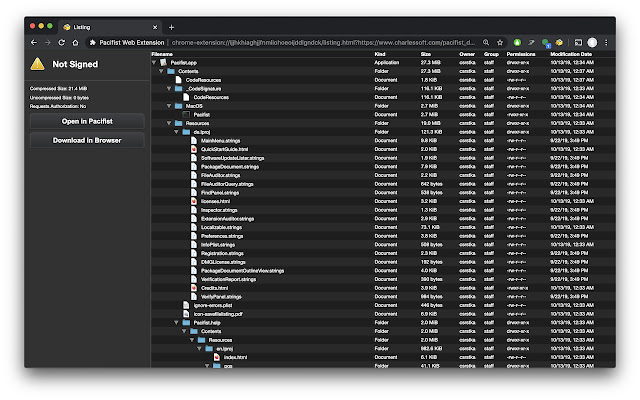640x400 pixels.
Task: Click the Credits.html file icon
Action: pos(194,288)
